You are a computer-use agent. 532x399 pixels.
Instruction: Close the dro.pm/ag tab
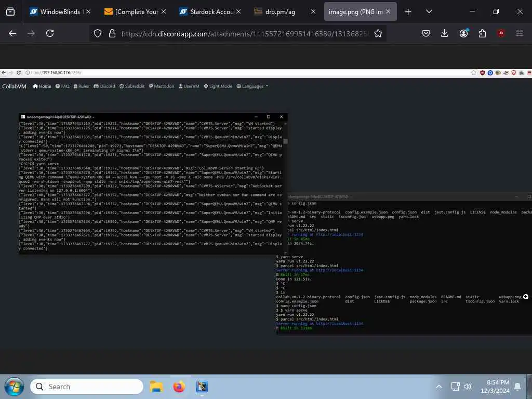click(x=313, y=11)
